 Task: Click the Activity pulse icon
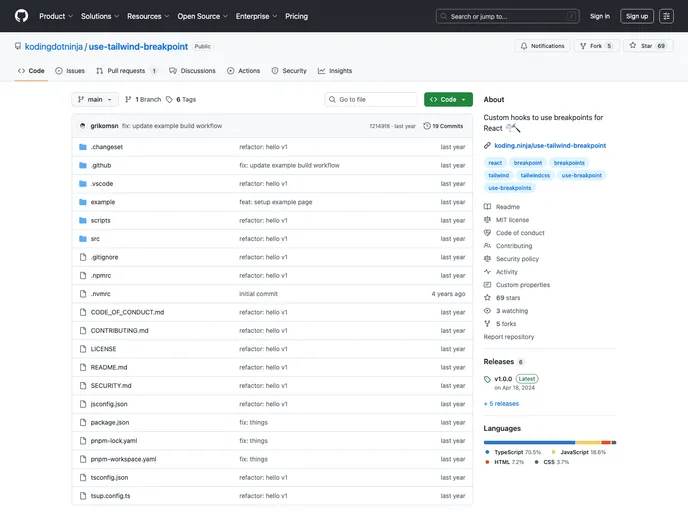coord(487,272)
